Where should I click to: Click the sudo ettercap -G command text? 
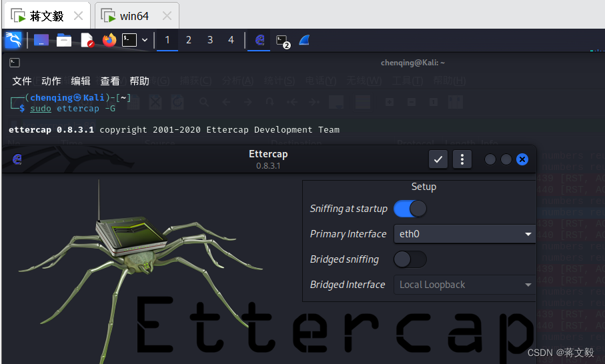[x=73, y=109]
